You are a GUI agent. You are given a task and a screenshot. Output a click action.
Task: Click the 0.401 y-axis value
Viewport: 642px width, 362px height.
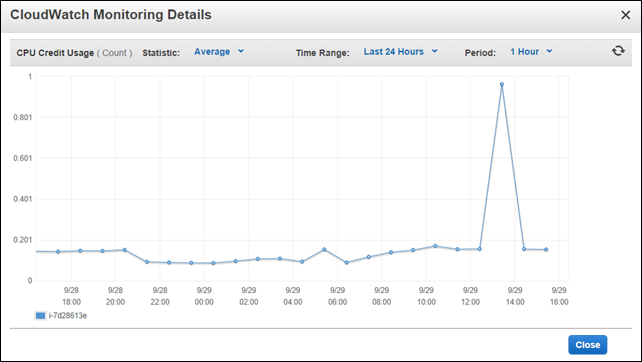pyautogui.click(x=23, y=199)
